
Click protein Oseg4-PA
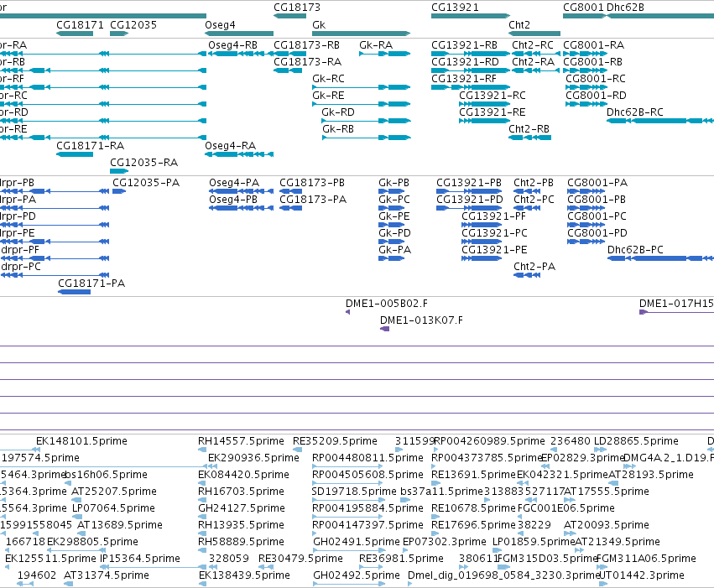click(233, 183)
